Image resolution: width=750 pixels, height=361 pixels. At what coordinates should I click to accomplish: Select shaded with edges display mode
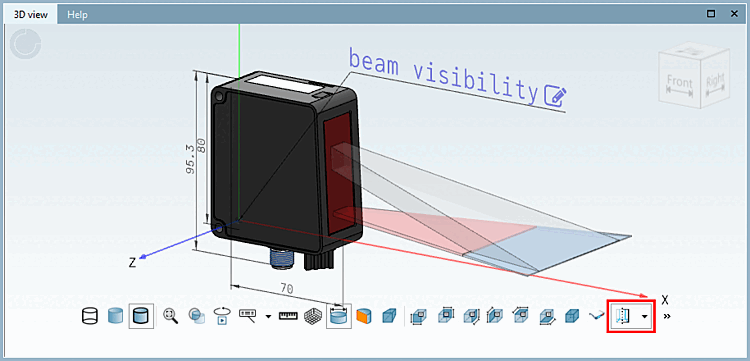[141, 316]
